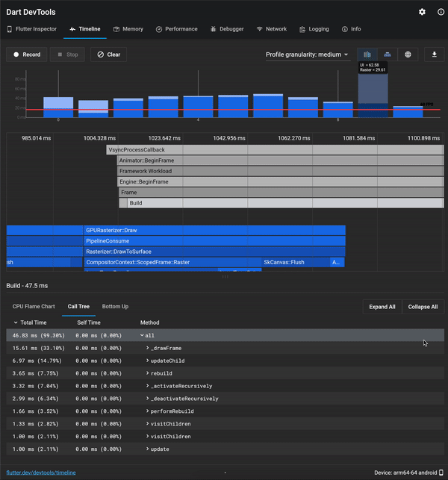This screenshot has height=480, width=448.
Task: Click the phone icon beside Flutter Inspector
Action: pos(10,29)
